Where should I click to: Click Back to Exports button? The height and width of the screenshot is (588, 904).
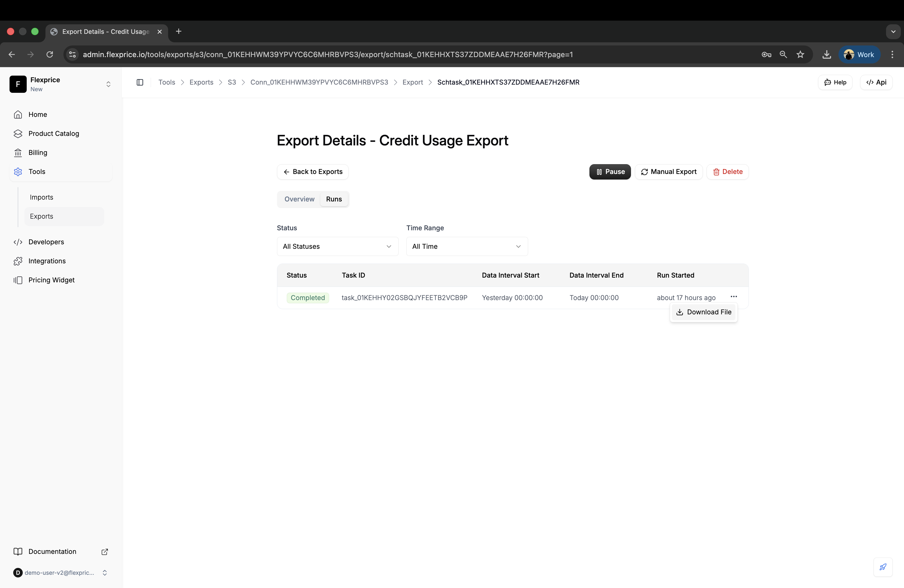coord(313,172)
